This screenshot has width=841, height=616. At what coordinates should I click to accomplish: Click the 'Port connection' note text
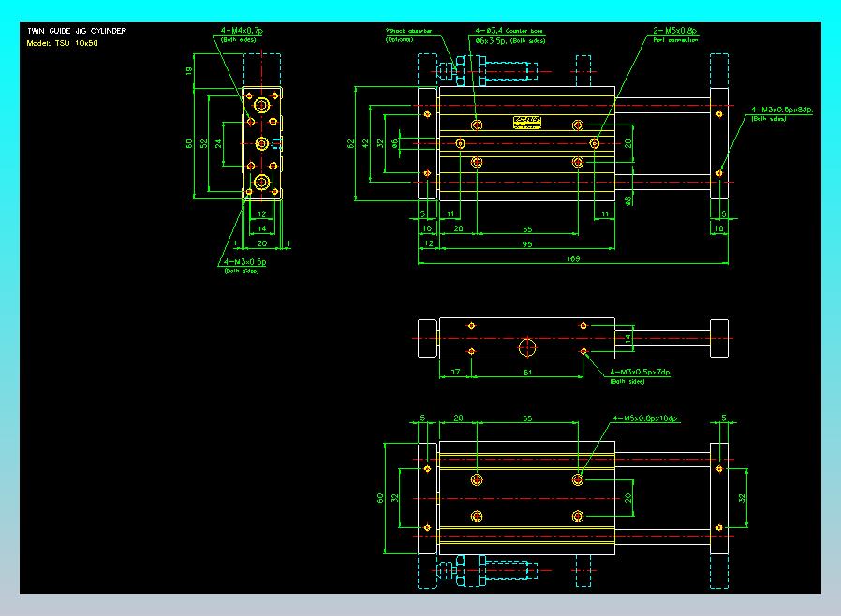click(675, 40)
